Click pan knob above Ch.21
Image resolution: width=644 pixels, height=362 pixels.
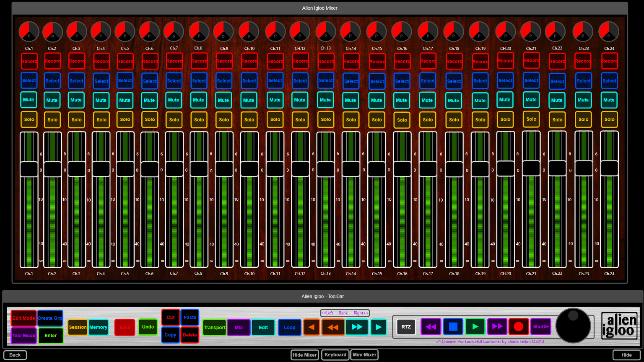(531, 32)
